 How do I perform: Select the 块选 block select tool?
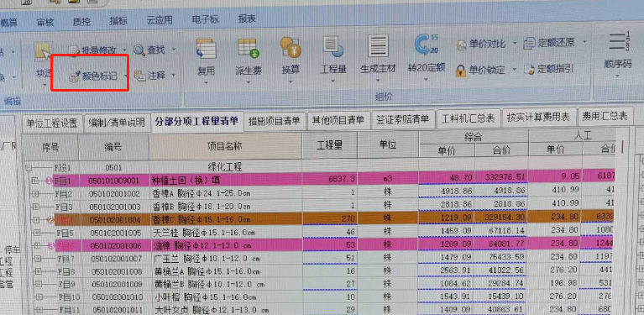coord(43,52)
